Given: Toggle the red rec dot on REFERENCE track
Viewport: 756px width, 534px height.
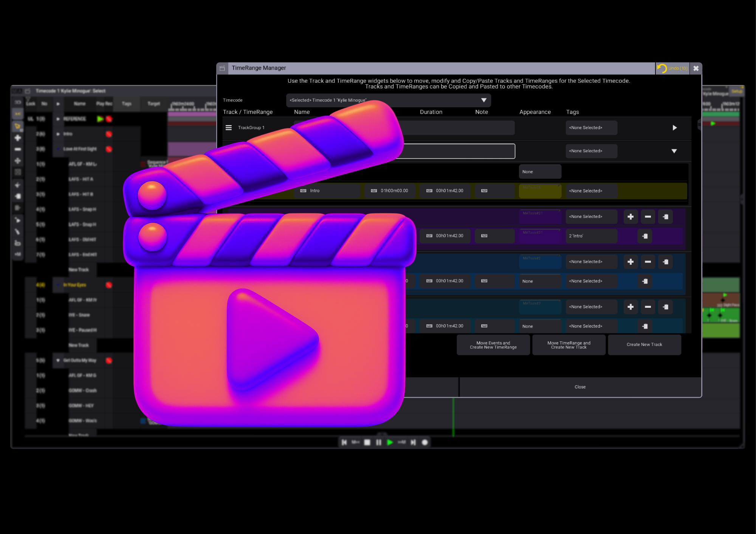Looking at the screenshot, I should [109, 119].
